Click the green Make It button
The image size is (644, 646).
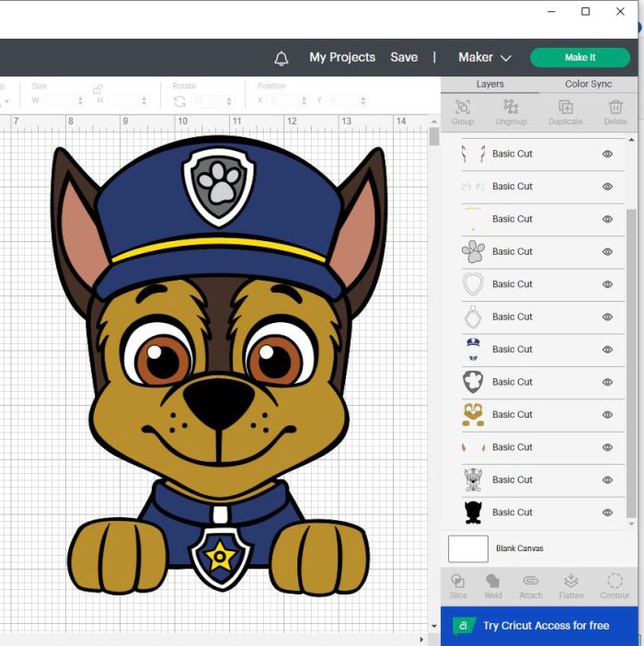[580, 57]
